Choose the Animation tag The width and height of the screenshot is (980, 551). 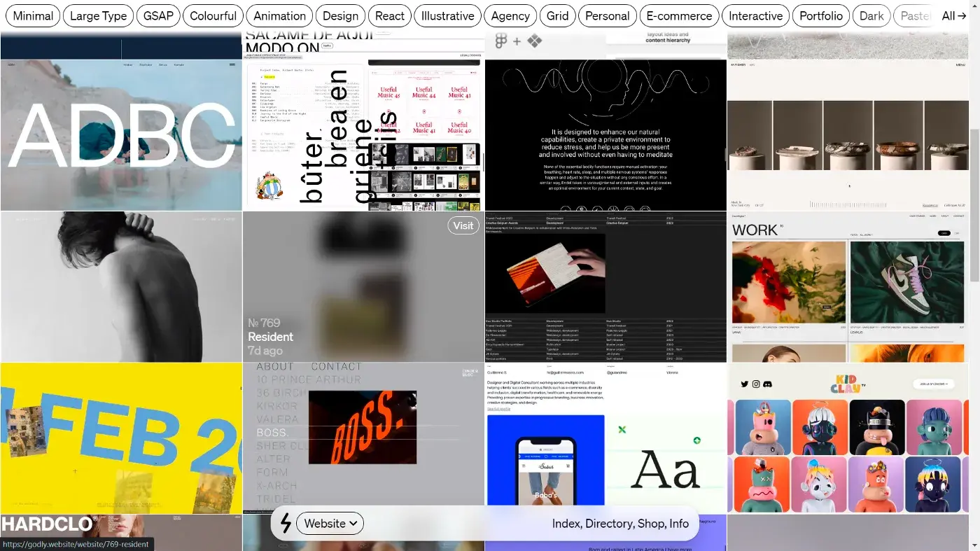[x=279, y=15]
